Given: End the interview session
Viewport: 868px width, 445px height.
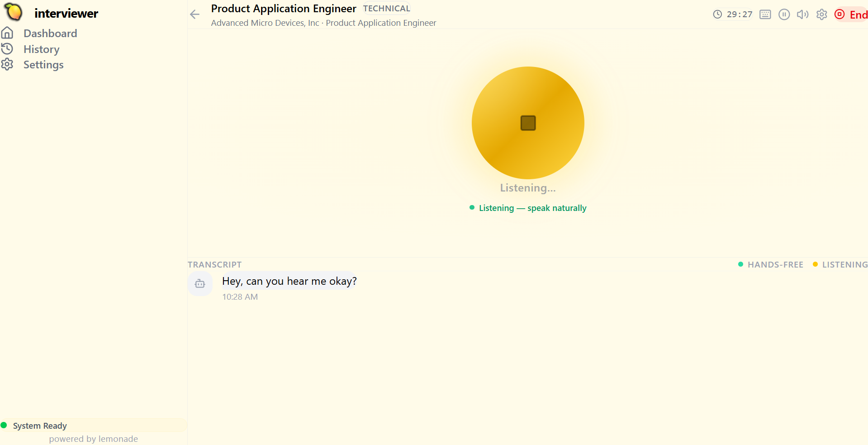Looking at the screenshot, I should (851, 14).
